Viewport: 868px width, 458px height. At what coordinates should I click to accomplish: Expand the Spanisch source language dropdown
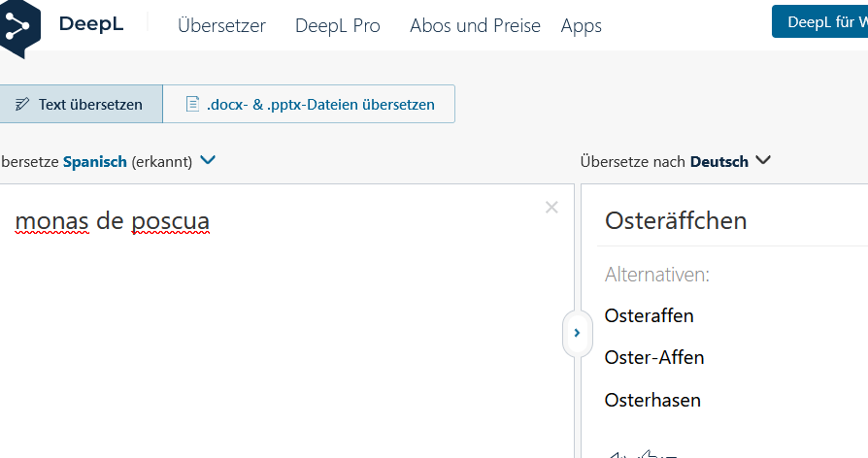tap(207, 161)
